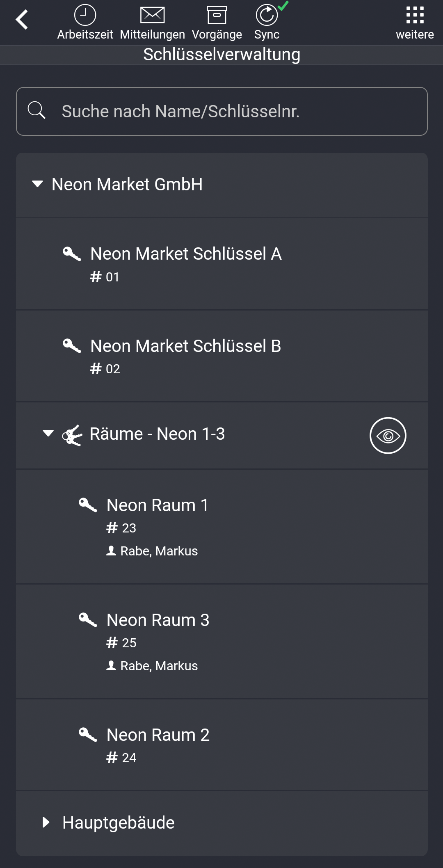Select the Neon Market Schlüssel B entry
443x868 pixels.
tap(186, 347)
